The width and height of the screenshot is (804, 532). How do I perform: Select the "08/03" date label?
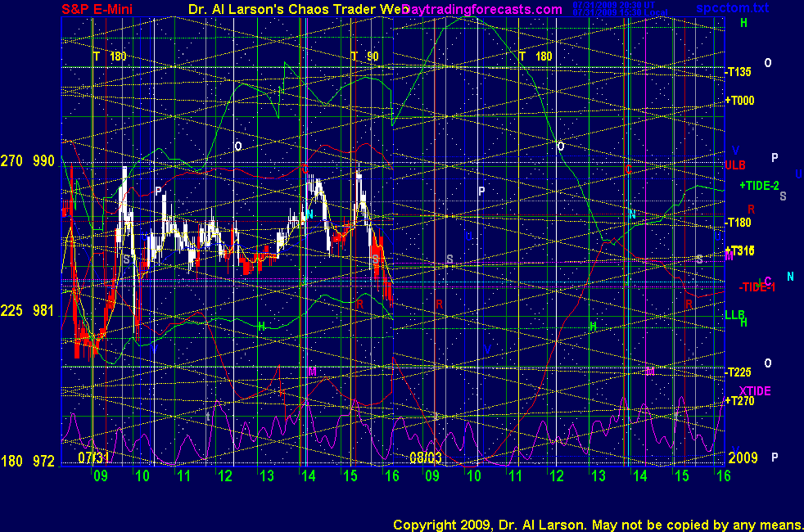click(426, 458)
